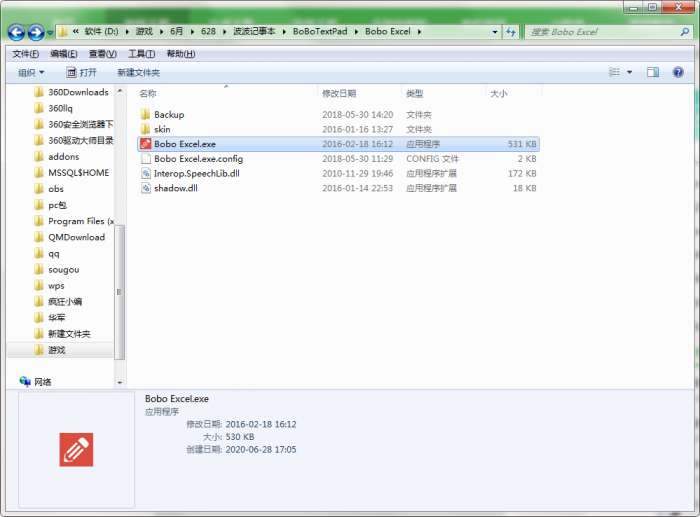
Task: Sort by the 修改日期 column header
Action: click(339, 93)
